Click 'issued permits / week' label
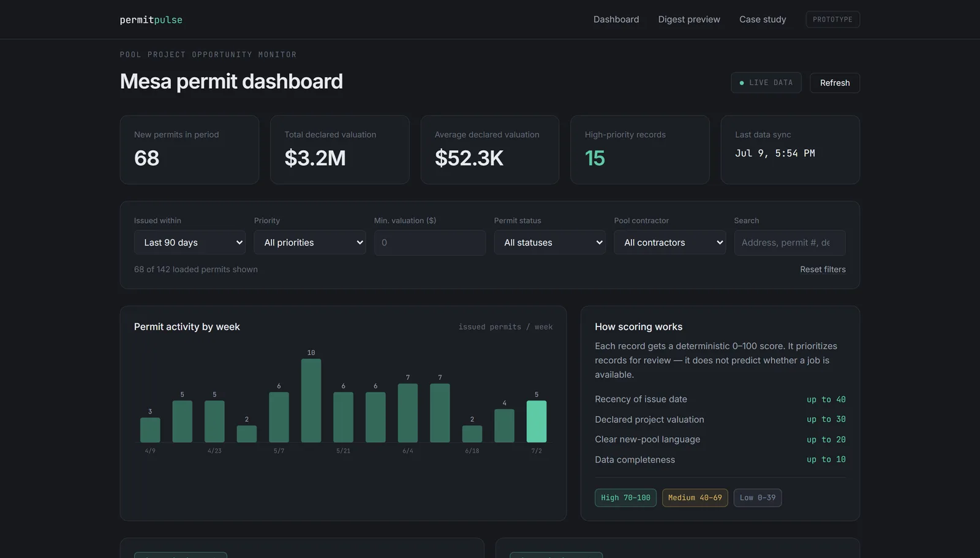Viewport: 980px width, 558px height. (505, 327)
